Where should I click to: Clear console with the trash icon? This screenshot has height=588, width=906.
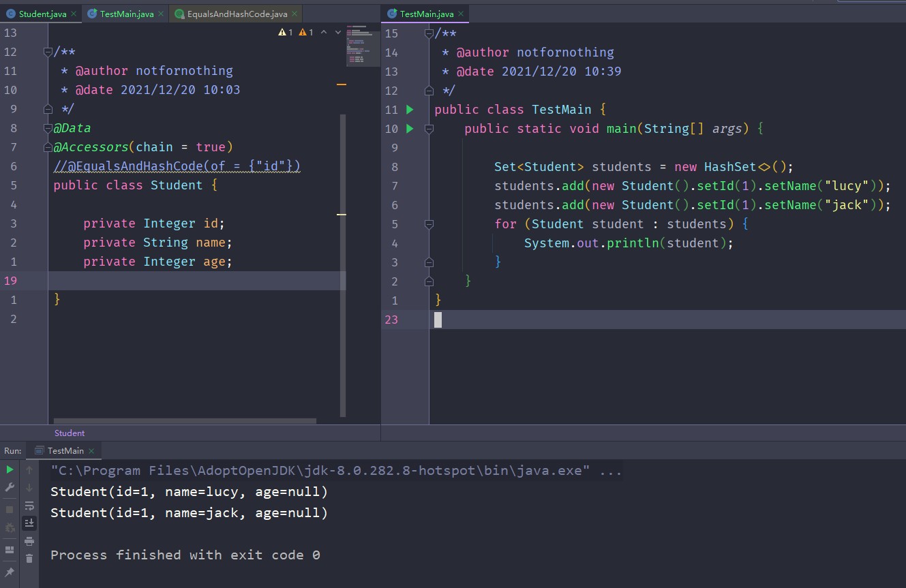(29, 559)
